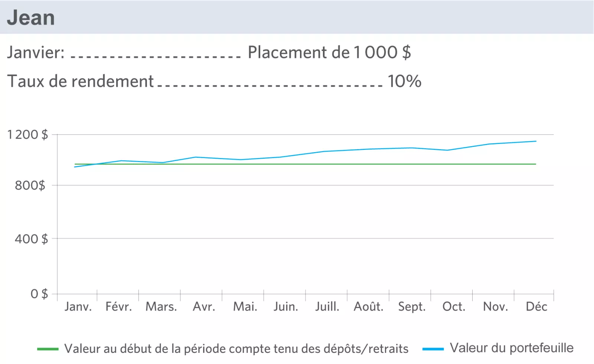Screen dimensions: 594x364
Task: Click the blue legend line swatch
Action: click(433, 349)
